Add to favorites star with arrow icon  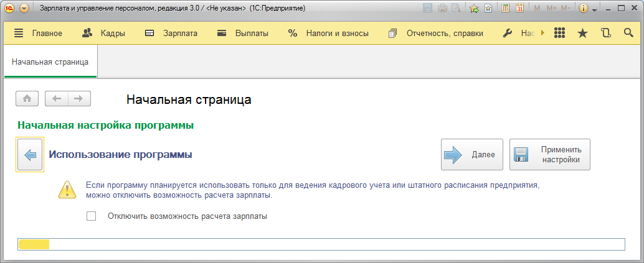475,9
